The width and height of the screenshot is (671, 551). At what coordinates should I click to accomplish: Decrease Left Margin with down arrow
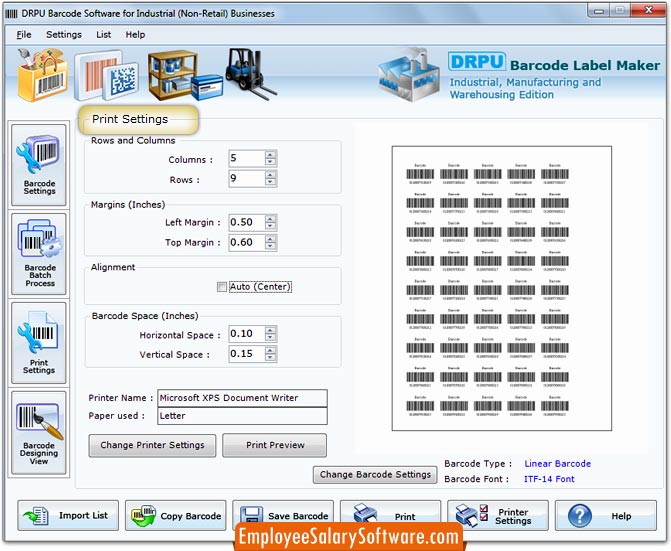(x=270, y=226)
